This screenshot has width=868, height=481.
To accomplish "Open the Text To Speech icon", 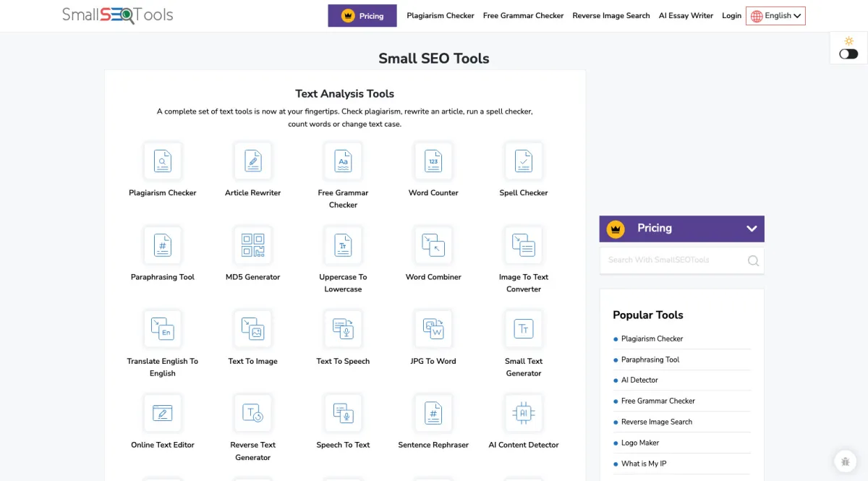I will coord(343,329).
